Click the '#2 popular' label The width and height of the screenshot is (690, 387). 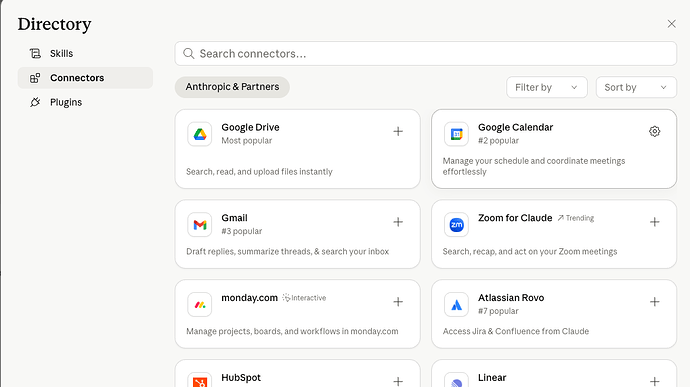[498, 140]
